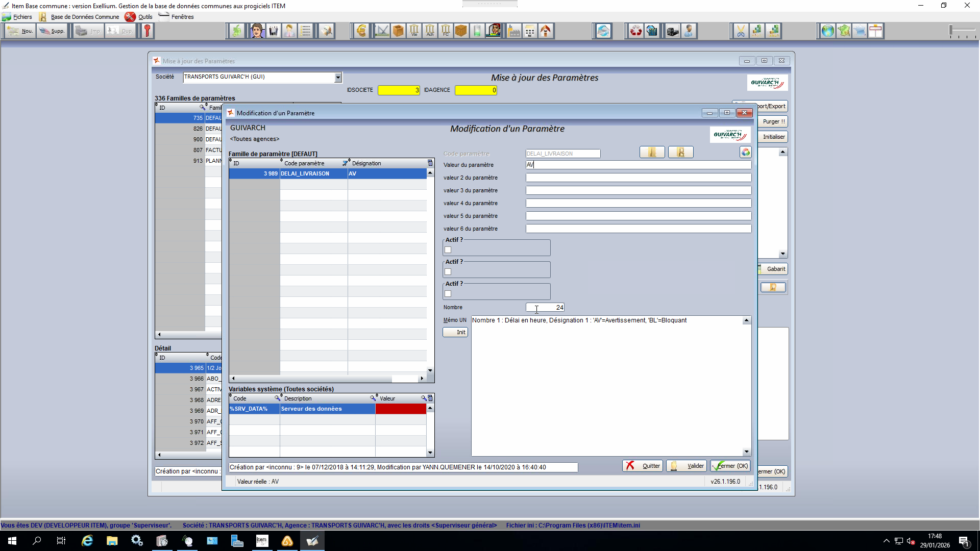Open the Fenêtres menu
The height and width of the screenshot is (551, 980).
pos(182,17)
